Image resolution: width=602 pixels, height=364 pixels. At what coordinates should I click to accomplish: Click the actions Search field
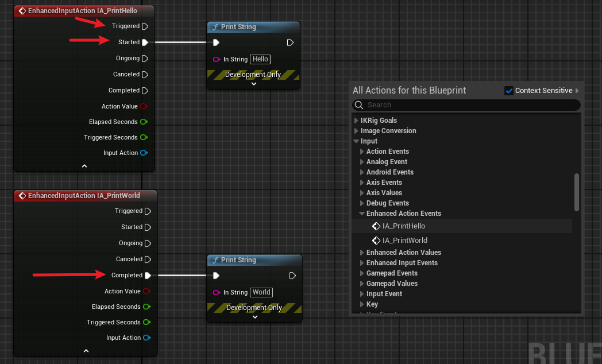[466, 105]
